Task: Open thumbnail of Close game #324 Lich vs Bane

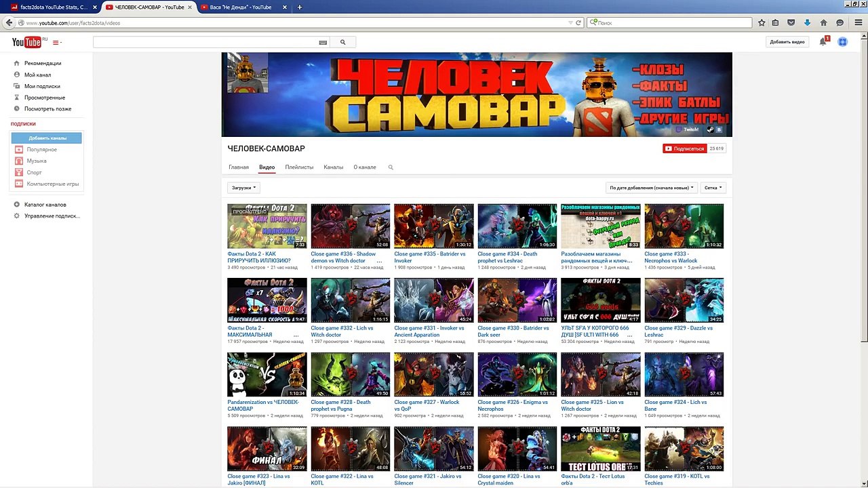Action: pos(684,375)
